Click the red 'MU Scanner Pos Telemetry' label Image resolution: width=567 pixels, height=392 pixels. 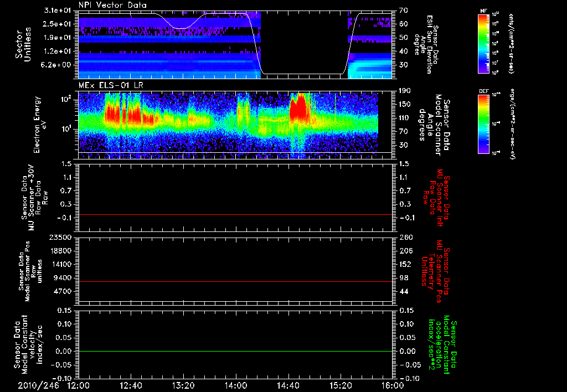[436, 271]
